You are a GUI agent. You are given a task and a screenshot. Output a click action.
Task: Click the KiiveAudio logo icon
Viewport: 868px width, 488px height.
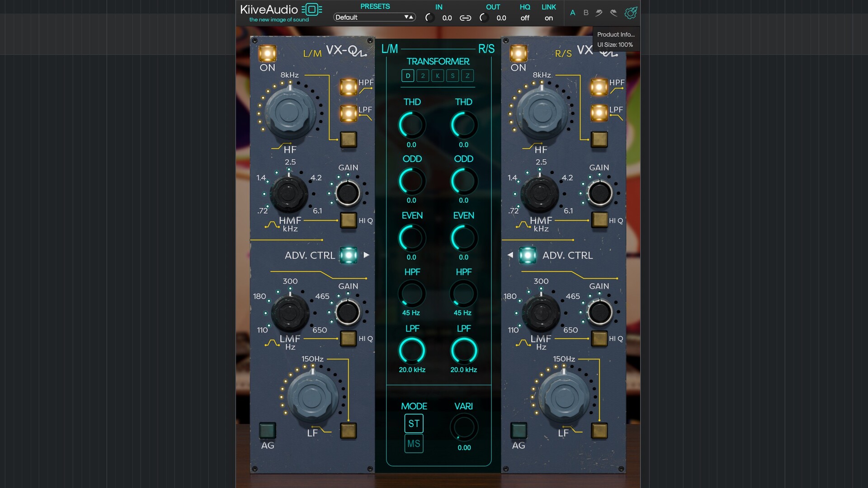point(312,9)
